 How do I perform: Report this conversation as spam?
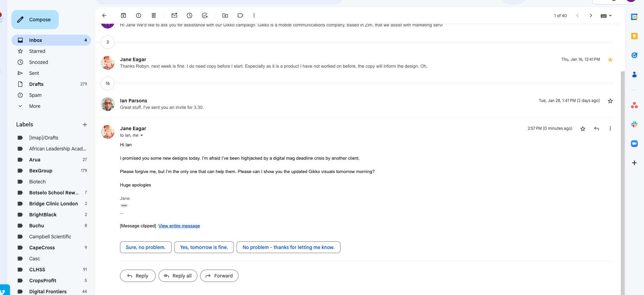pyautogui.click(x=139, y=15)
